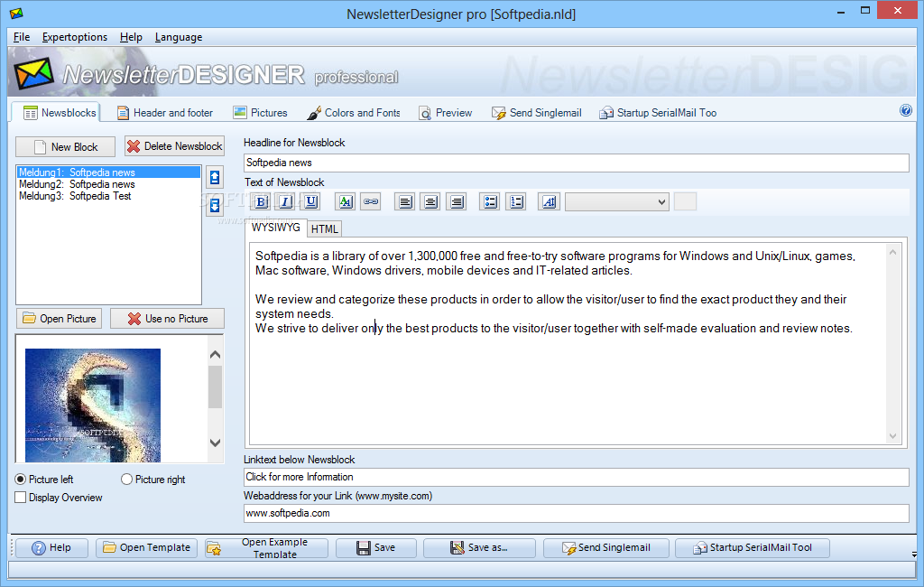This screenshot has width=924, height=587.
Task: Center the newsblock text
Action: click(430, 202)
